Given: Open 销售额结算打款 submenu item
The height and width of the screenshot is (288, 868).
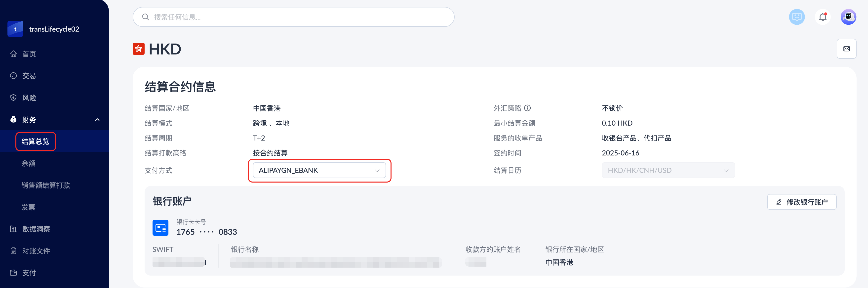Looking at the screenshot, I should point(46,185).
